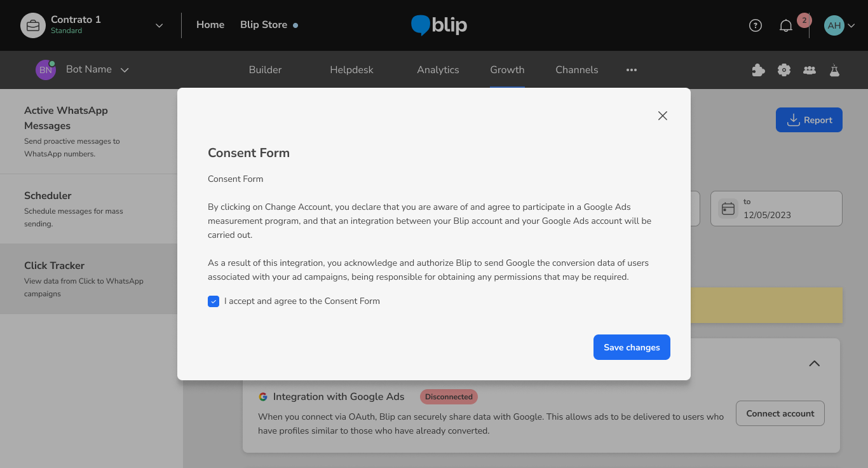Click the puzzle piece extensions icon

pyautogui.click(x=758, y=70)
